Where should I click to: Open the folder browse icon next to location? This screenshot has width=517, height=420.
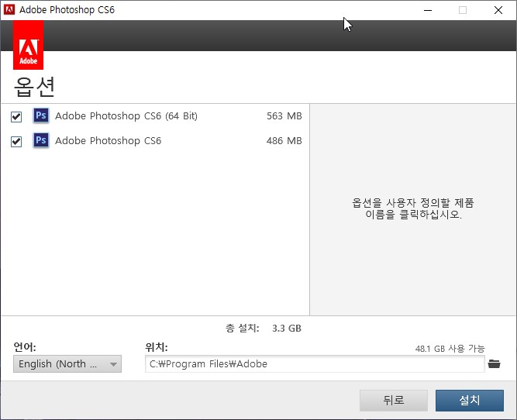(494, 364)
